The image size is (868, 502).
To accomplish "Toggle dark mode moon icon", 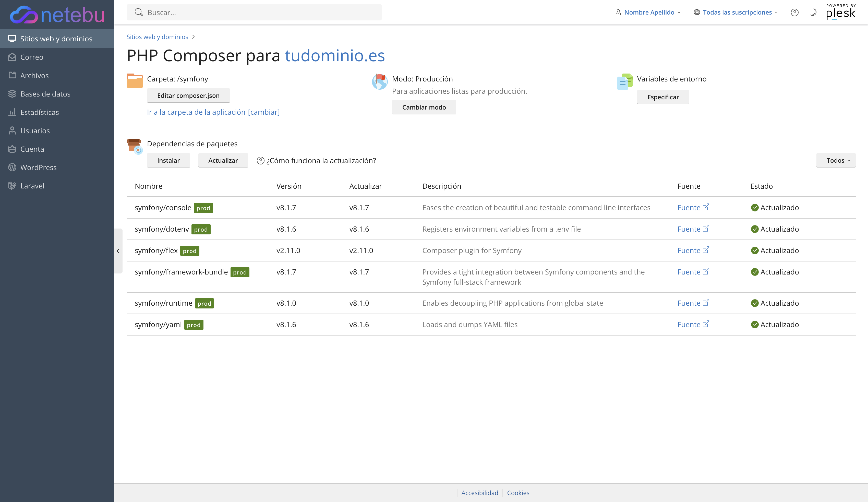I will pos(813,13).
